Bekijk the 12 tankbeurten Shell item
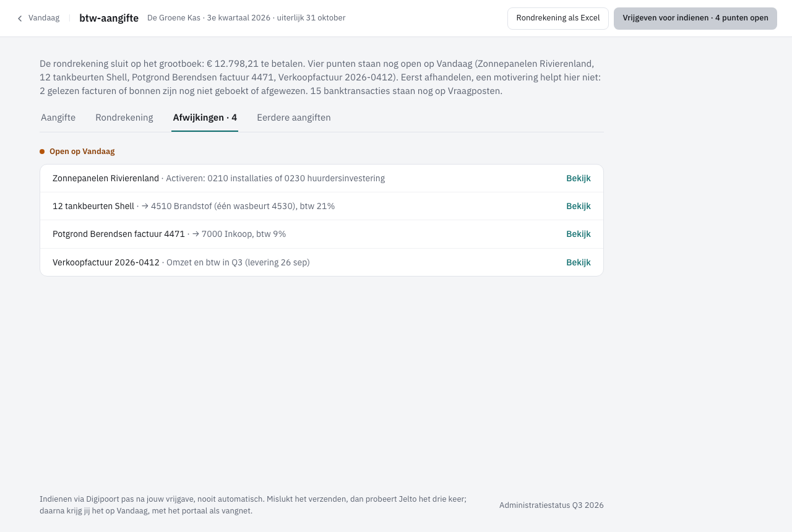792x532 pixels. 579,206
